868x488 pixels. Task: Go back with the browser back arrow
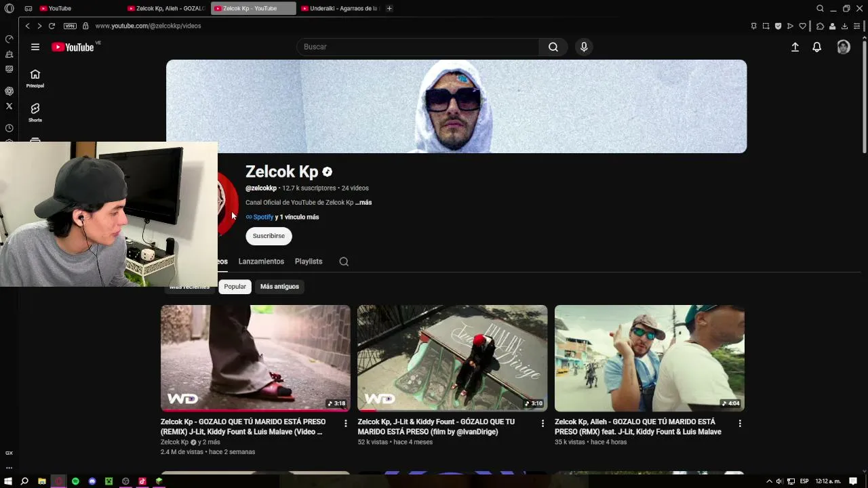27,26
